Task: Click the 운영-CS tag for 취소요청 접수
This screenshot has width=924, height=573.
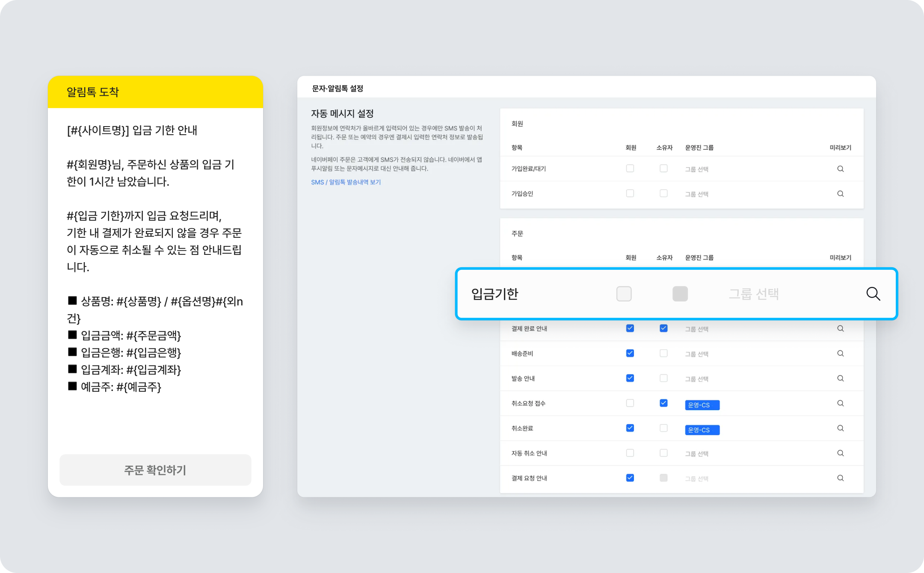Action: point(702,405)
